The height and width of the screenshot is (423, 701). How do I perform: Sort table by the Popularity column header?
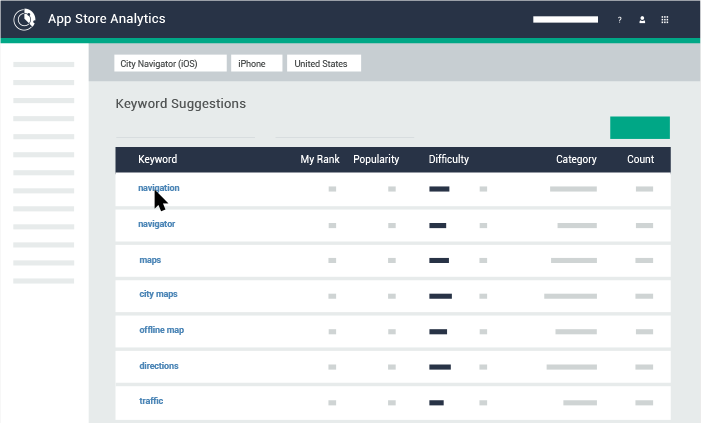tap(376, 159)
